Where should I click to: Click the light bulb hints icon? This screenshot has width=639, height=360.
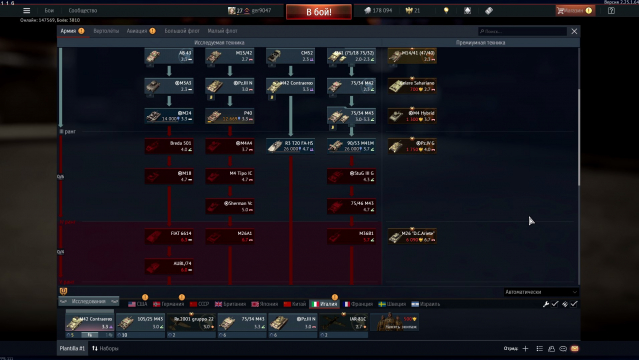(x=446, y=11)
